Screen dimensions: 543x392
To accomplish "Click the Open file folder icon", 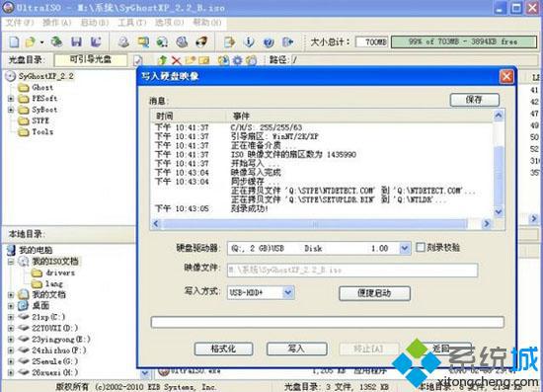I will [31, 42].
